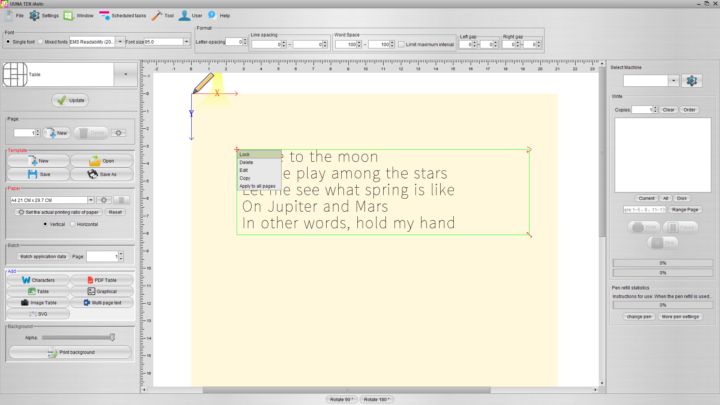The width and height of the screenshot is (720, 405).
Task: Choose Edit in the context menu
Action: pyautogui.click(x=259, y=170)
